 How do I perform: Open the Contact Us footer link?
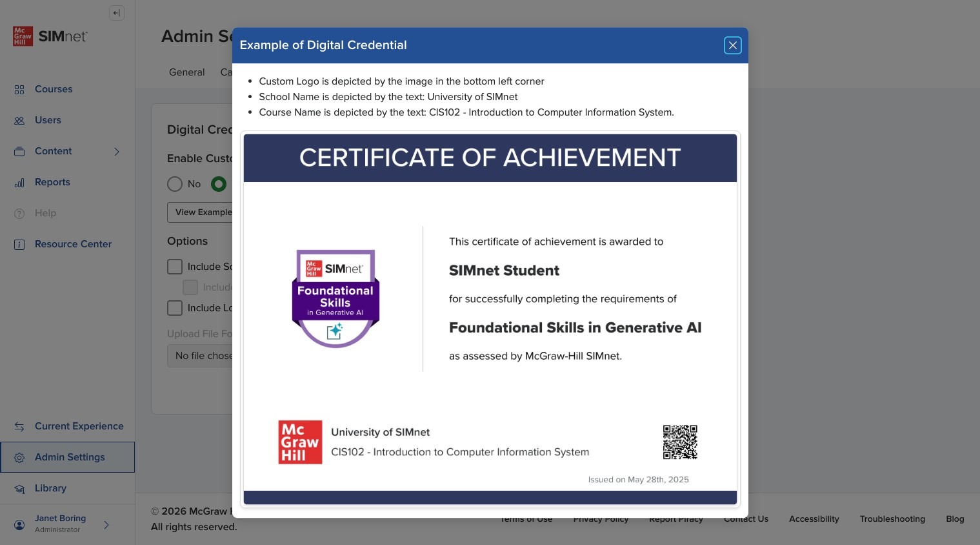(746, 519)
